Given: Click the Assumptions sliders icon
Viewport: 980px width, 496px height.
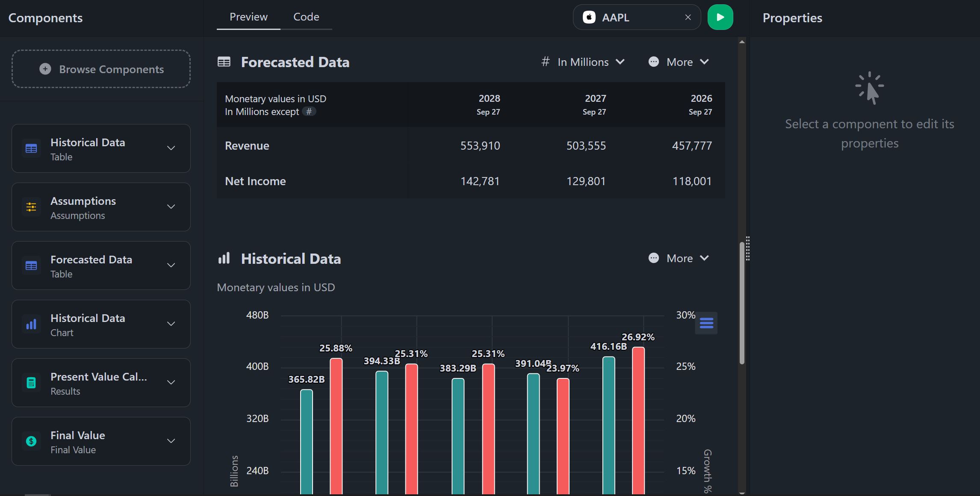Looking at the screenshot, I should 31,207.
